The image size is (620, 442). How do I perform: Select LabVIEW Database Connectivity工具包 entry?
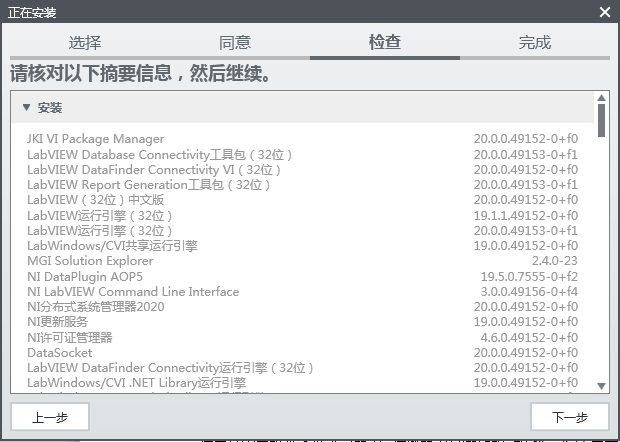click(302, 154)
